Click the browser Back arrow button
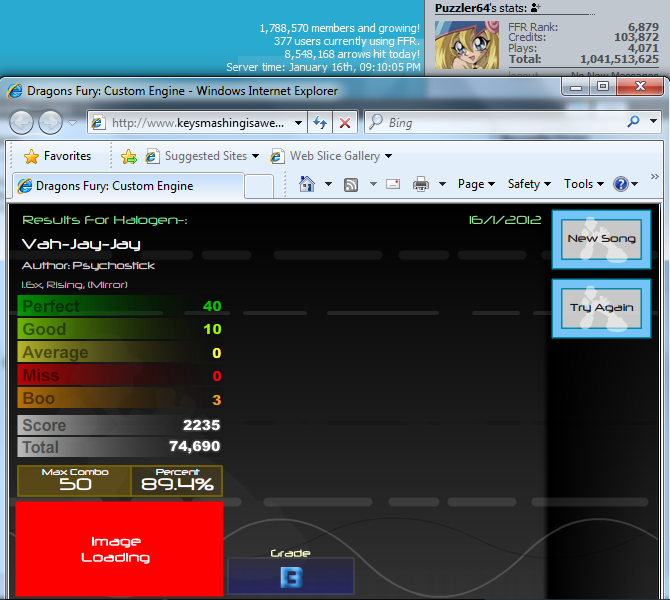The image size is (670, 600). pyautogui.click(x=22, y=123)
